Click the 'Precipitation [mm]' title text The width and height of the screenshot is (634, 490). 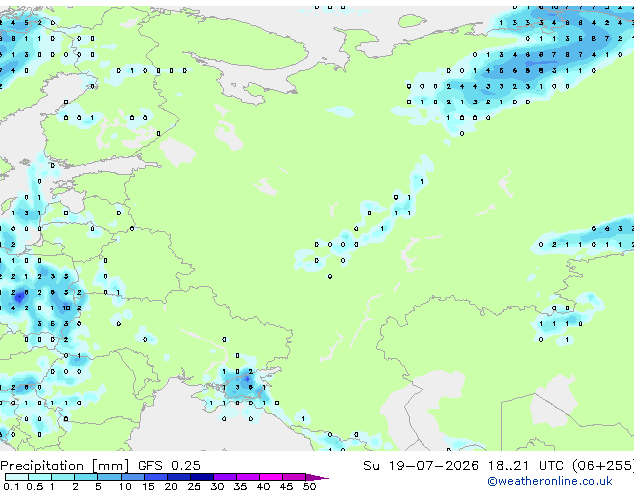(65, 466)
